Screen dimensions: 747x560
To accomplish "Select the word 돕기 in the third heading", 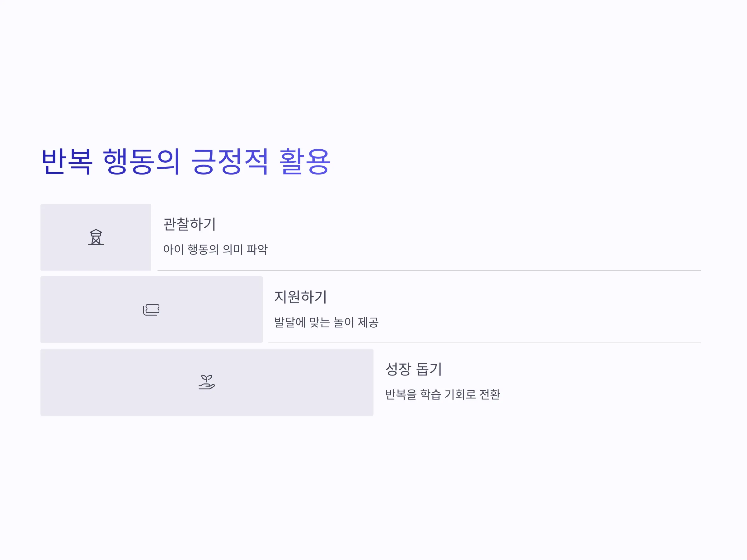I will coord(429,369).
